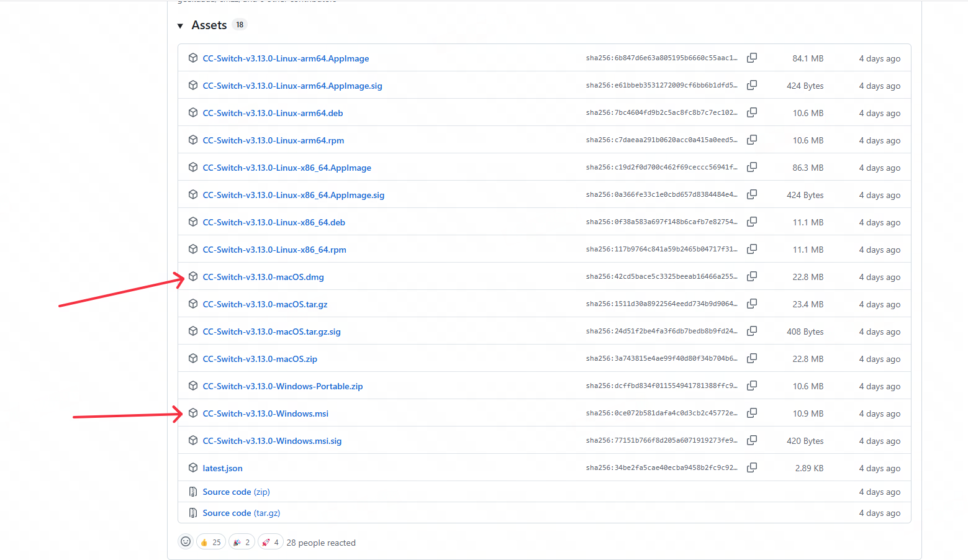Copy sha256 of Windows.msi
968x560 pixels.
(x=752, y=413)
